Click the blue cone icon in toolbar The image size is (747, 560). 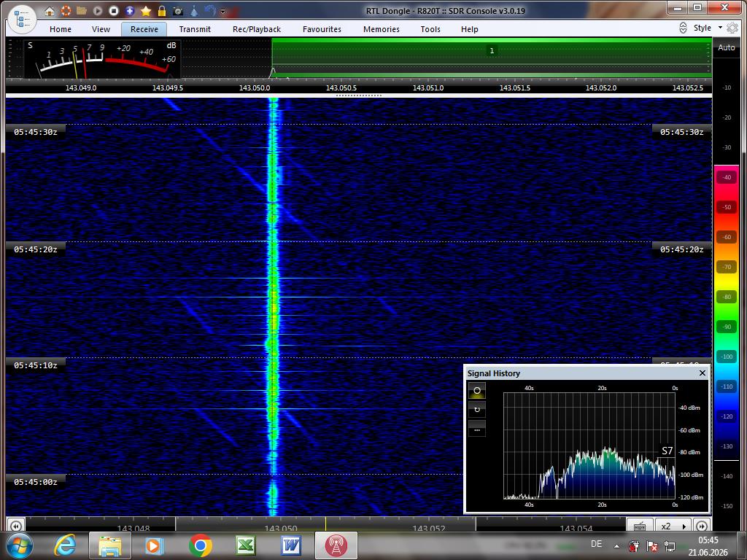point(194,10)
